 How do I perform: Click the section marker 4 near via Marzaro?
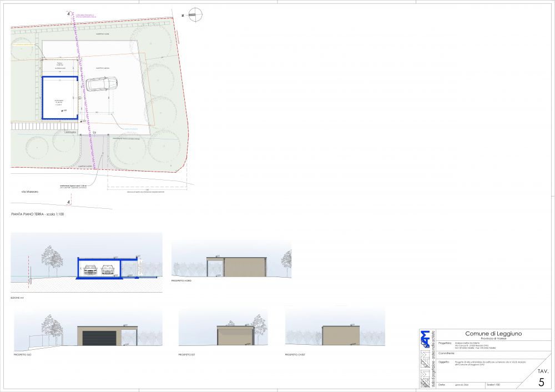coord(68,203)
